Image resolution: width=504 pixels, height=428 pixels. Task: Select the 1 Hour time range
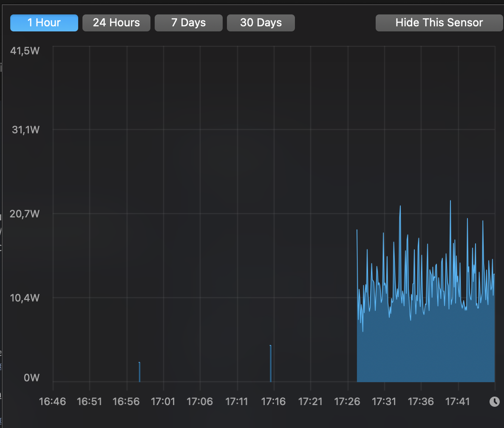[x=44, y=23]
